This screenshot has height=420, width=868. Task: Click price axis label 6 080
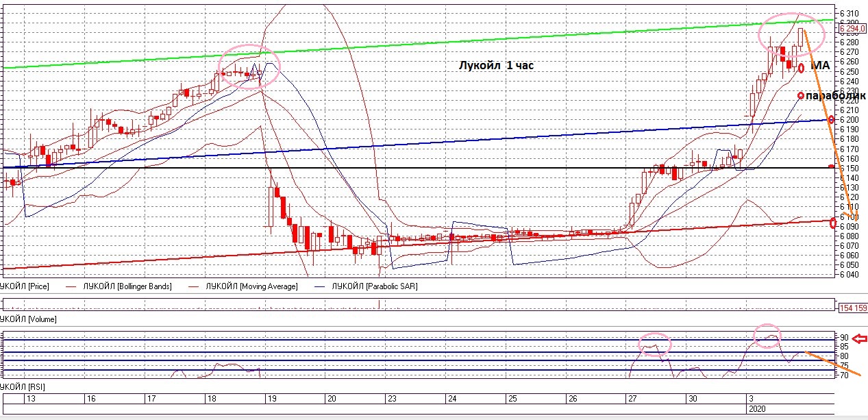pos(850,236)
